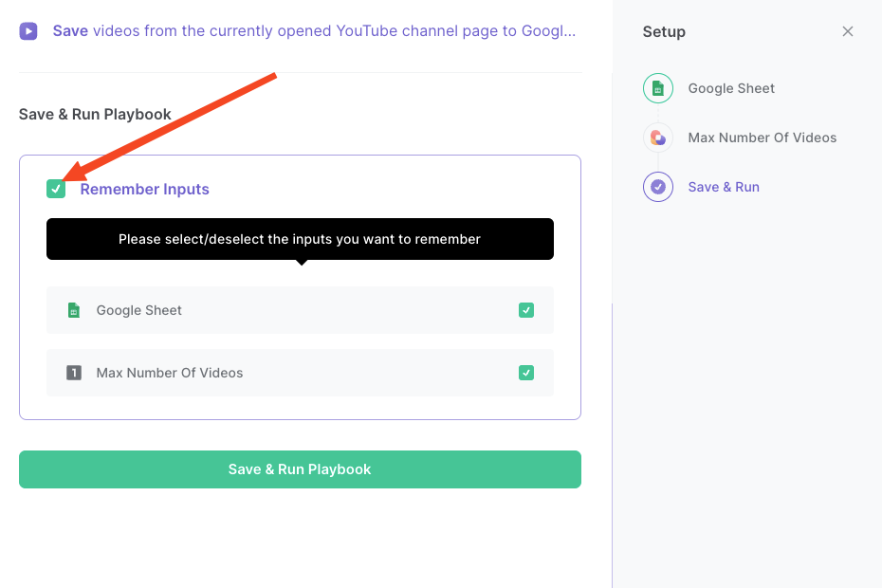Uncheck the Remember Inputs checkbox

[x=56, y=189]
